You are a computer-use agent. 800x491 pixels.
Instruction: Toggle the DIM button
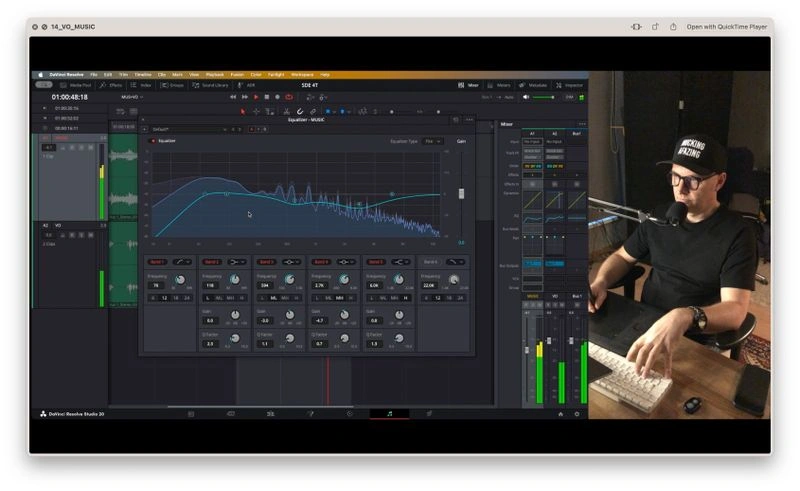(x=569, y=97)
